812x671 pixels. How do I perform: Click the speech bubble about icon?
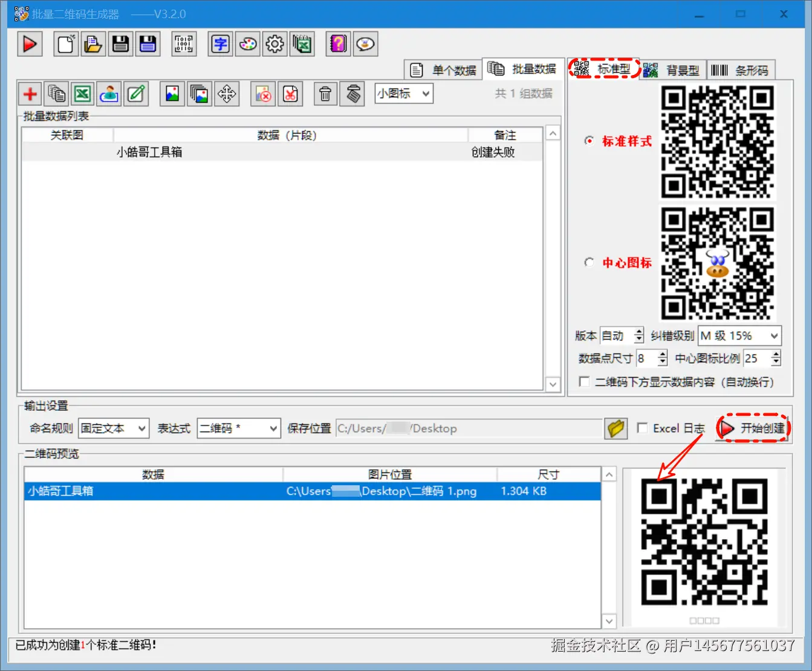[365, 44]
